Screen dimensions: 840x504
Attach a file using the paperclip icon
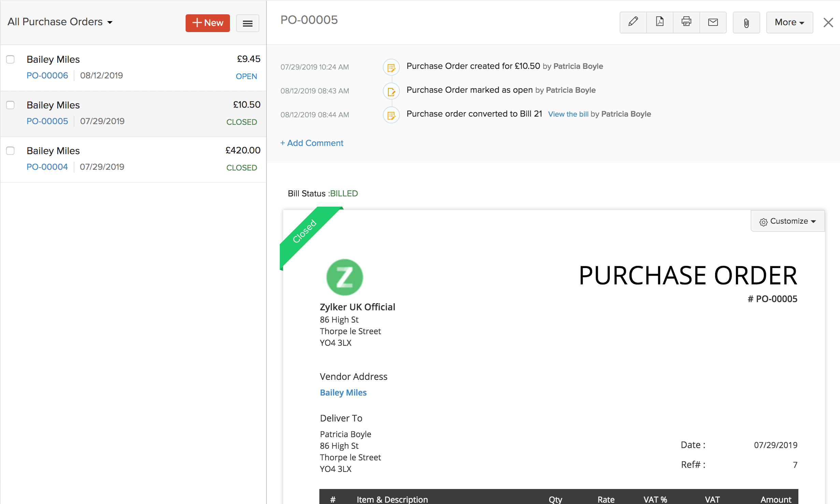pos(746,23)
